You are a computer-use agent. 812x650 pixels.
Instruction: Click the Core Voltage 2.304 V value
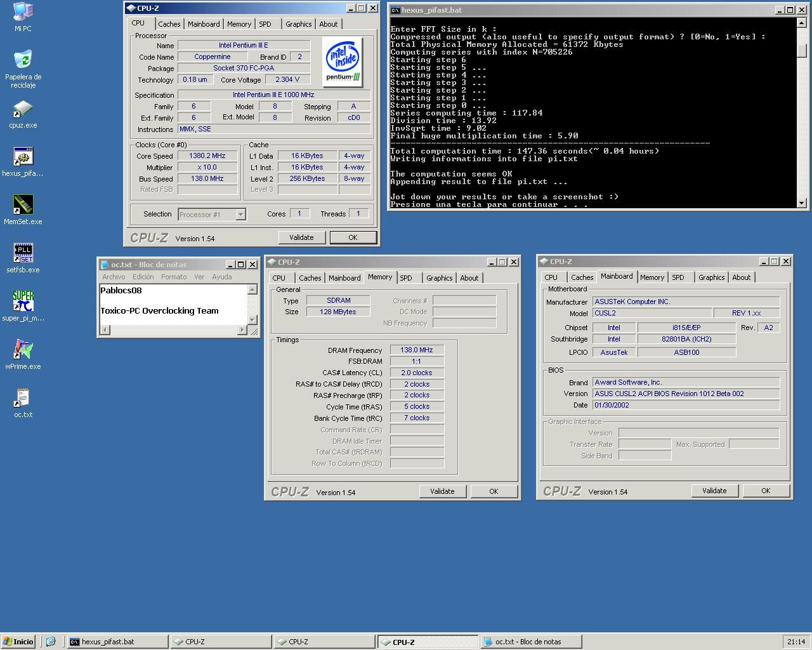(x=287, y=79)
